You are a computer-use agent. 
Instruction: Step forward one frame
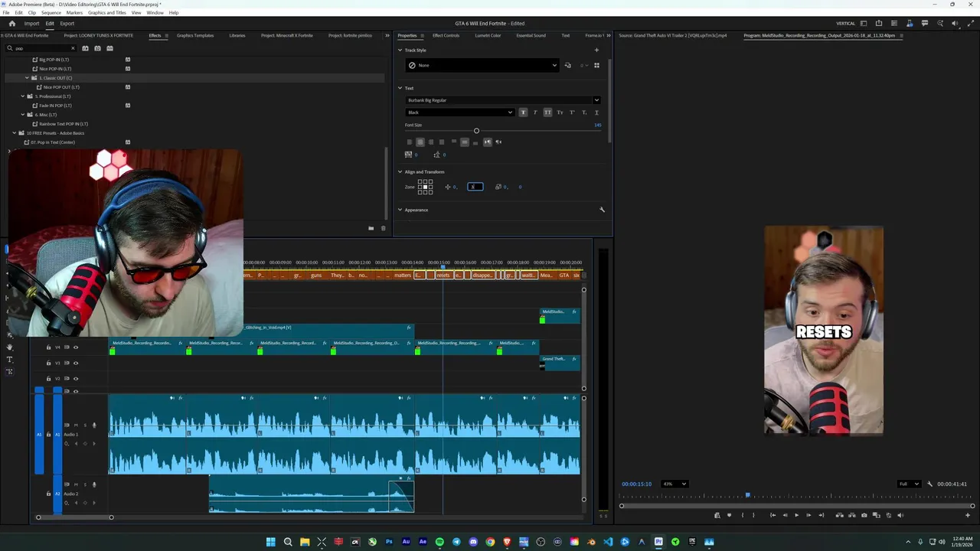tap(808, 515)
